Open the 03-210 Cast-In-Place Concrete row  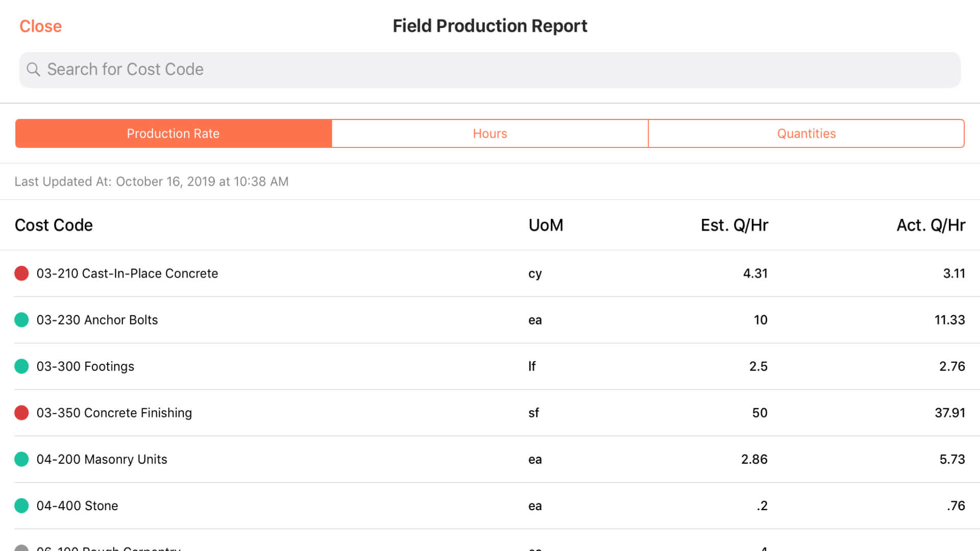[x=127, y=273]
